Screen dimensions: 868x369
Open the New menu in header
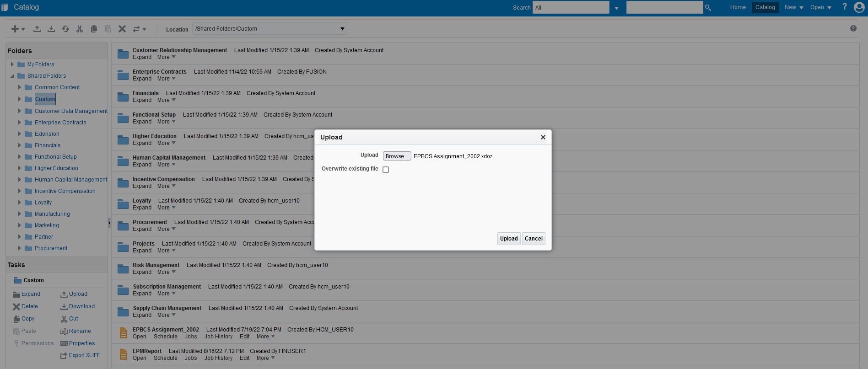pyautogui.click(x=794, y=7)
